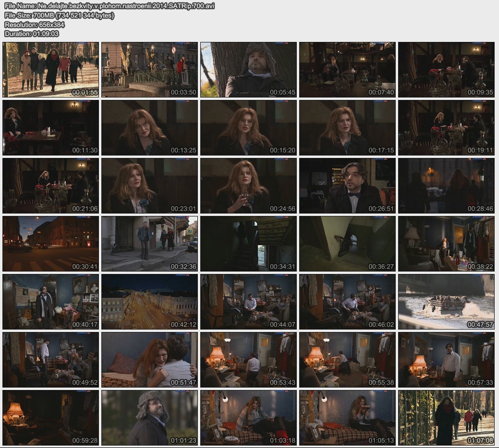Click the File Name text line
Screen dimensions: 499x448
click(x=109, y=6)
